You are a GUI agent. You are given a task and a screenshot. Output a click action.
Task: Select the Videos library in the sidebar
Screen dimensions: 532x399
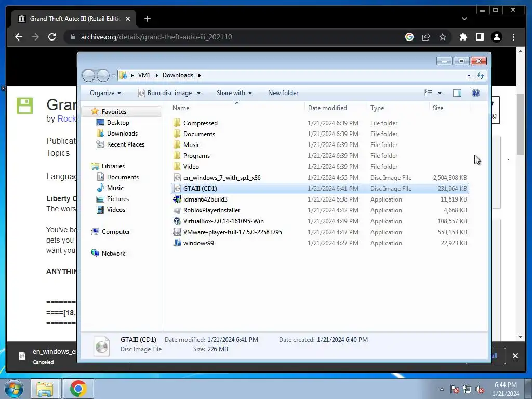click(116, 210)
